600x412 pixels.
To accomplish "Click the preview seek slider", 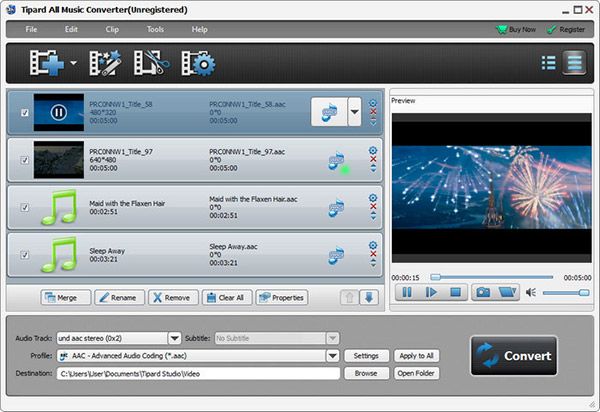I will 492,277.
